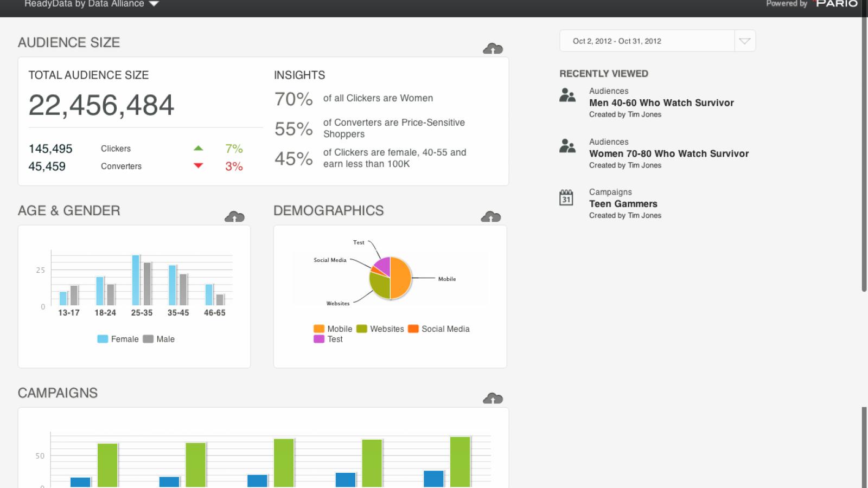Click the orange Mobile legend swatch
868x488 pixels.
pos(319,329)
